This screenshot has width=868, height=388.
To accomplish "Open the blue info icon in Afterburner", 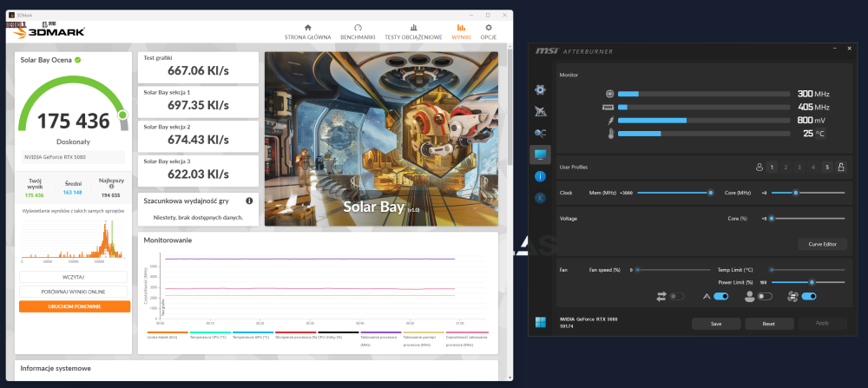I will pyautogui.click(x=540, y=176).
